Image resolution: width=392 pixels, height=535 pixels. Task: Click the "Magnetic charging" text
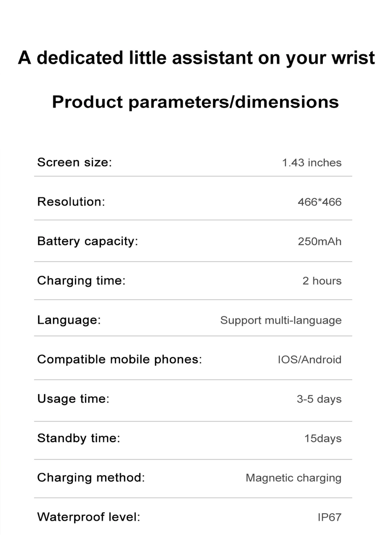tap(293, 478)
